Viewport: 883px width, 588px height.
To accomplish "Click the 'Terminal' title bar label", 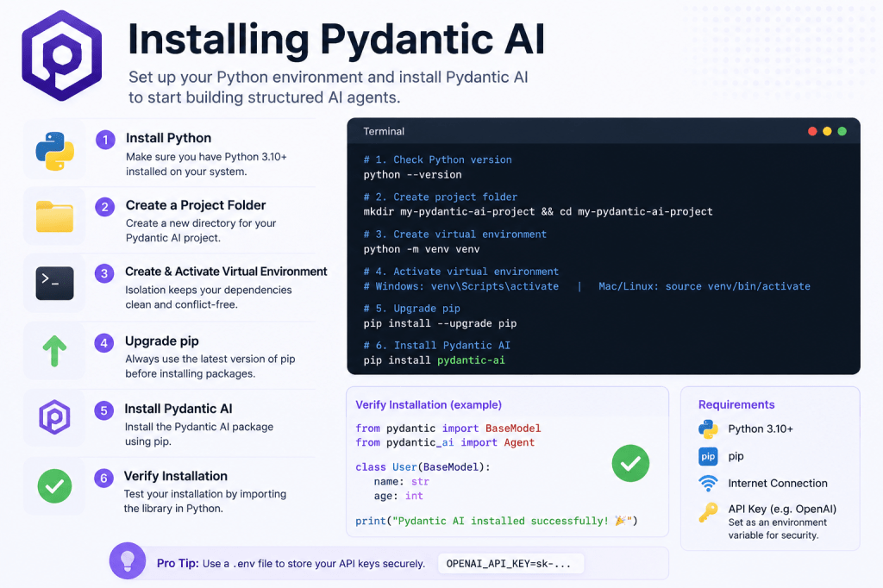I will [x=384, y=131].
